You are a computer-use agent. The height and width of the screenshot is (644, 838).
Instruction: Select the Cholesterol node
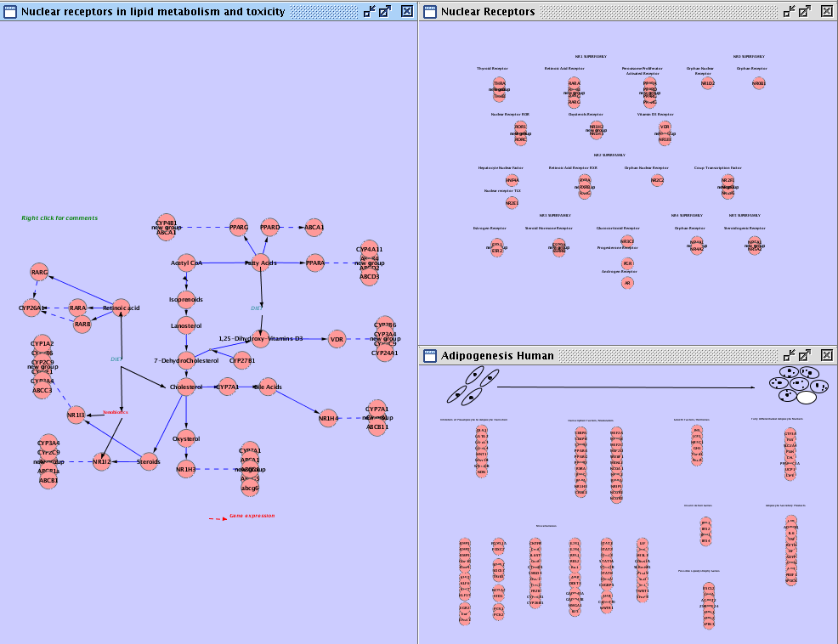186,387
